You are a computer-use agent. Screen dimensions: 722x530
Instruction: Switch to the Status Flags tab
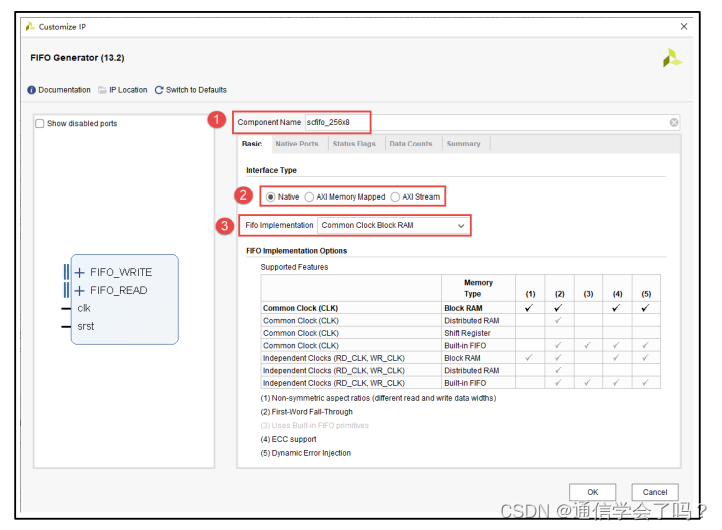[354, 144]
